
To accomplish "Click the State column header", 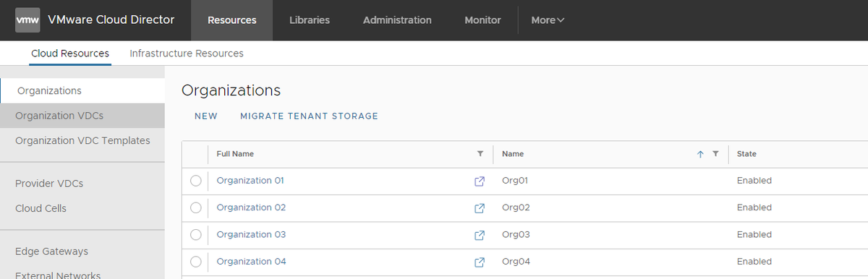I will coord(746,154).
